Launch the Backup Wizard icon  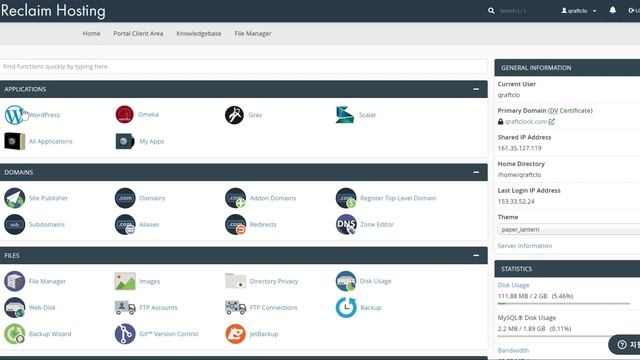(x=14, y=334)
